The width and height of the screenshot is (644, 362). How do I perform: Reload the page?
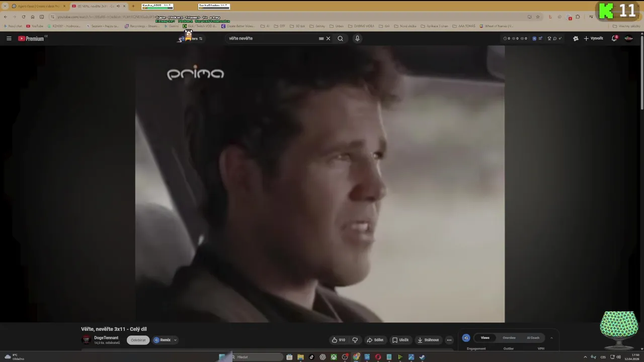tap(23, 17)
